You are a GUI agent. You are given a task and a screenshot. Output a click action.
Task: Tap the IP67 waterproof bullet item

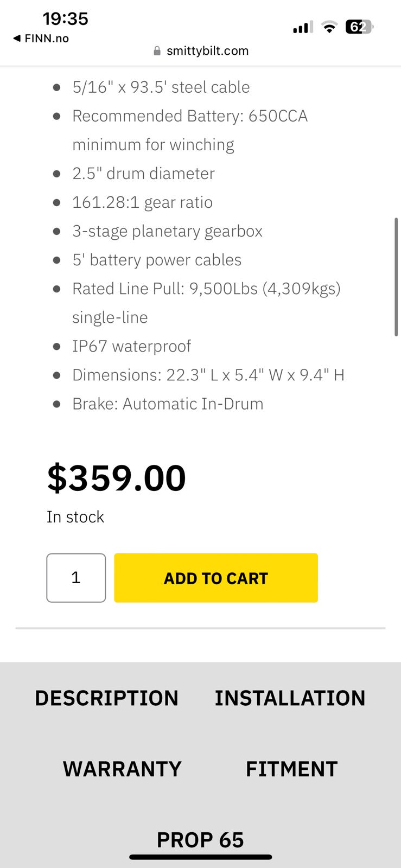131,346
